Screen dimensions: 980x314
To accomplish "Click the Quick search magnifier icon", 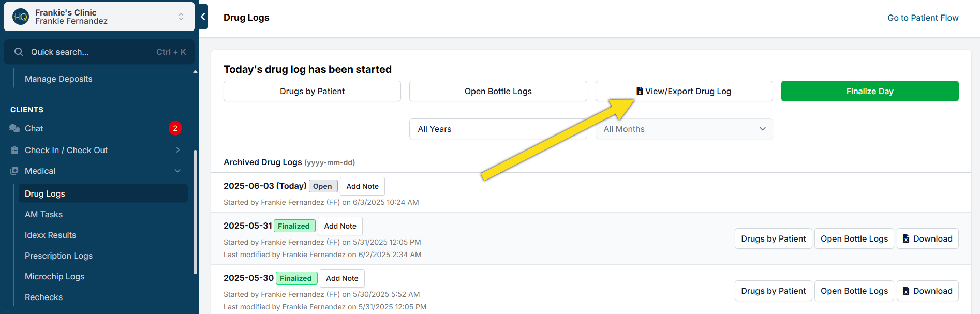I will 19,52.
